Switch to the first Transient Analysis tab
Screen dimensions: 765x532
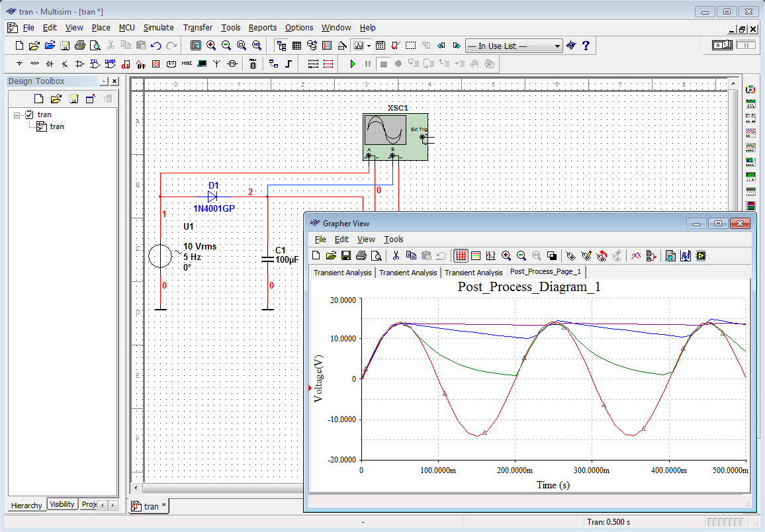343,273
